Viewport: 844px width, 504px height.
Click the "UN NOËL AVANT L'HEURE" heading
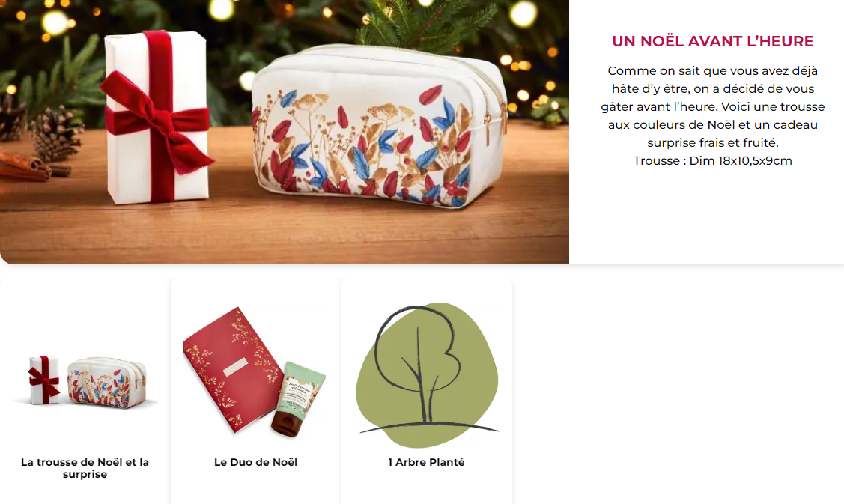(x=713, y=41)
